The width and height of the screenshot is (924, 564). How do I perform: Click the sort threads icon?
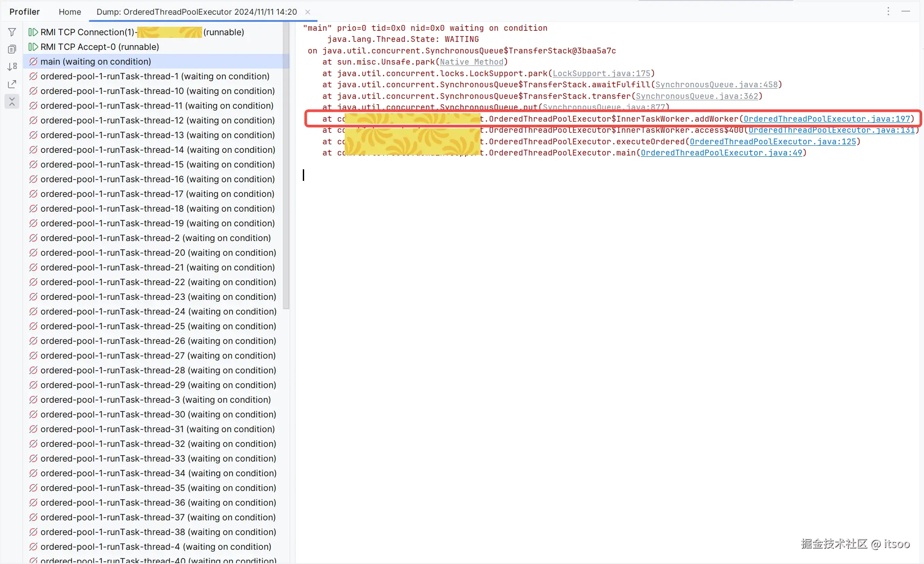[12, 66]
